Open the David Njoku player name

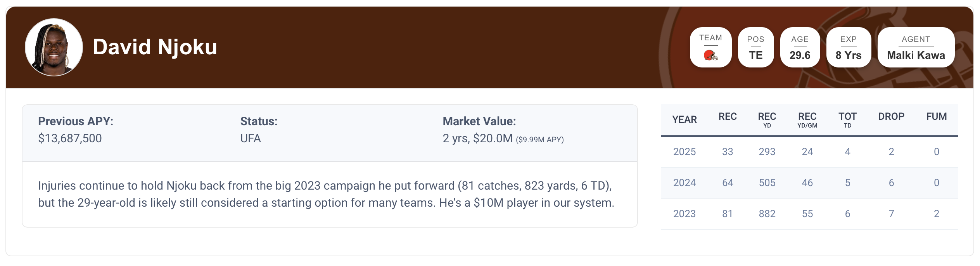[155, 47]
